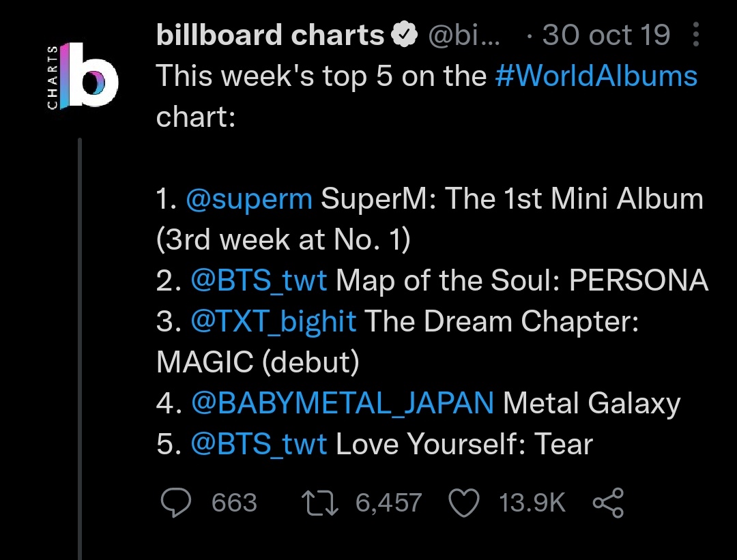Tap the verified badge next to billboard charts
Screen dimensions: 737x560
[405, 35]
